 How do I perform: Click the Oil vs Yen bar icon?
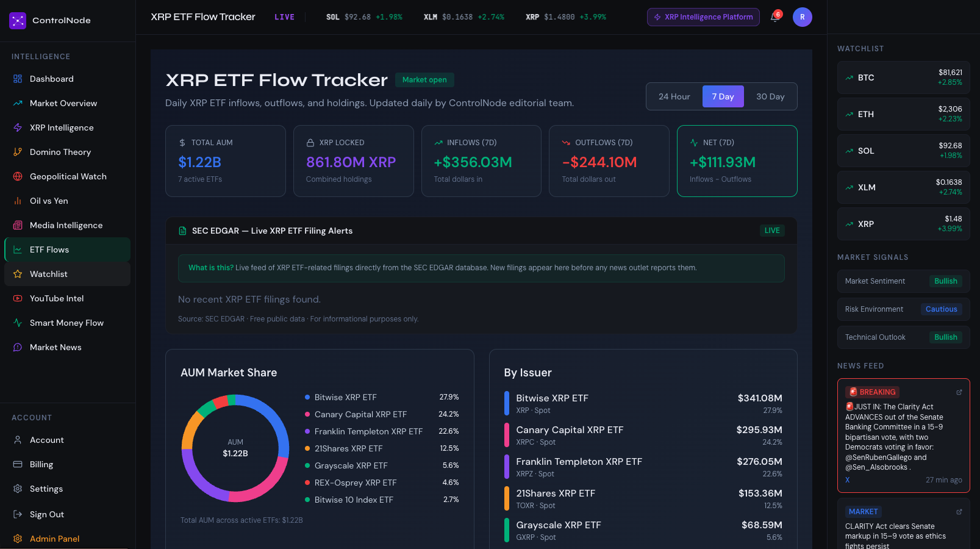click(18, 201)
